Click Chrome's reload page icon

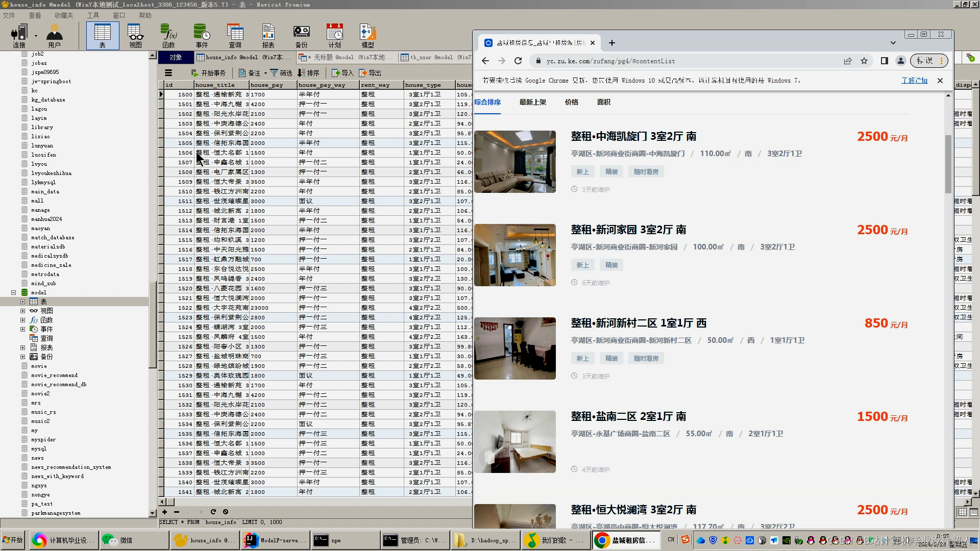click(518, 61)
